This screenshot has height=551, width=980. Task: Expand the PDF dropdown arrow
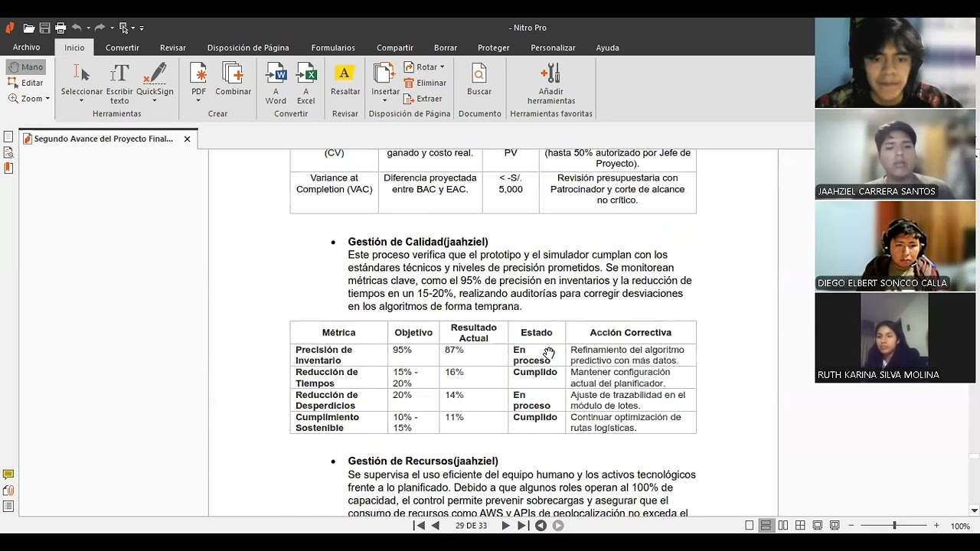198,100
